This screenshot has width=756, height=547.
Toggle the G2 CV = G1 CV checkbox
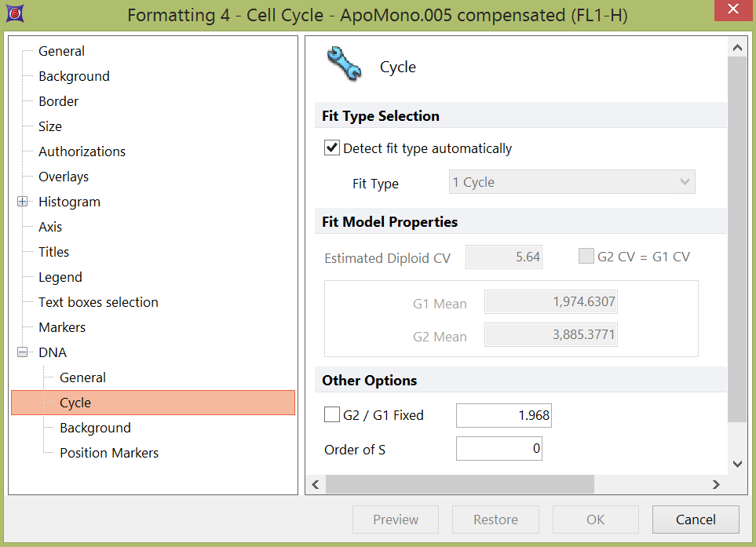click(586, 257)
